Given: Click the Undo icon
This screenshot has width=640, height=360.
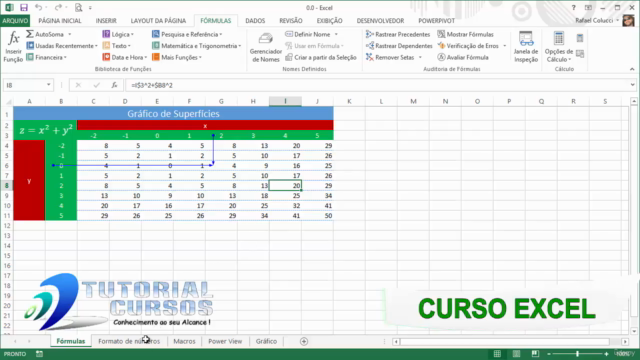Looking at the screenshot, I should tap(38, 7).
